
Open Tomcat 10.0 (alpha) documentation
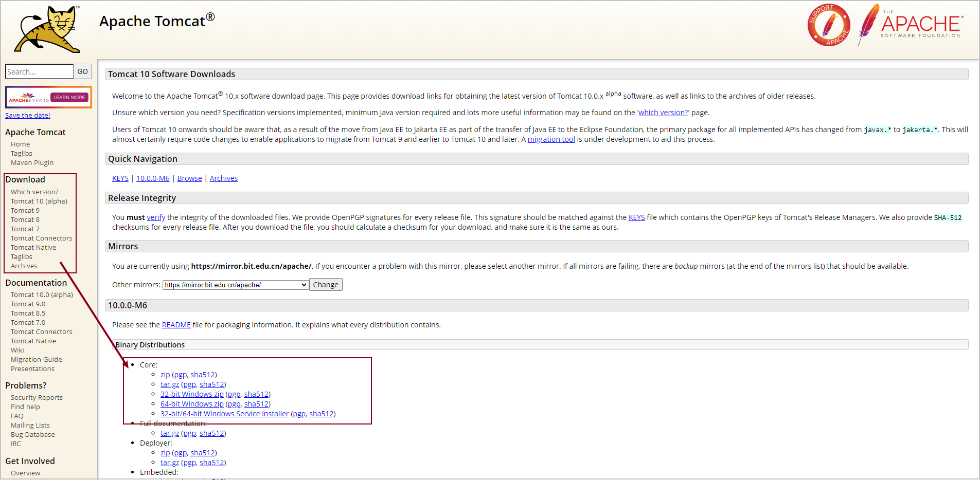click(42, 295)
